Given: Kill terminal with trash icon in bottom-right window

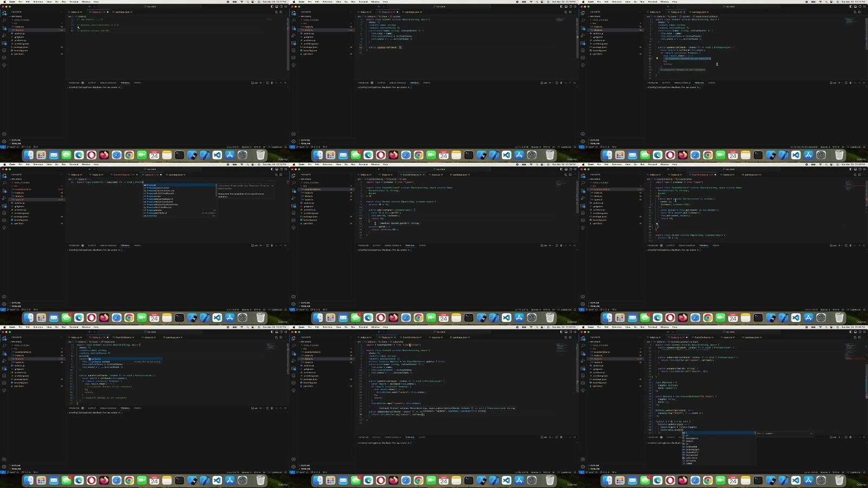Looking at the screenshot, I should click(x=850, y=437).
